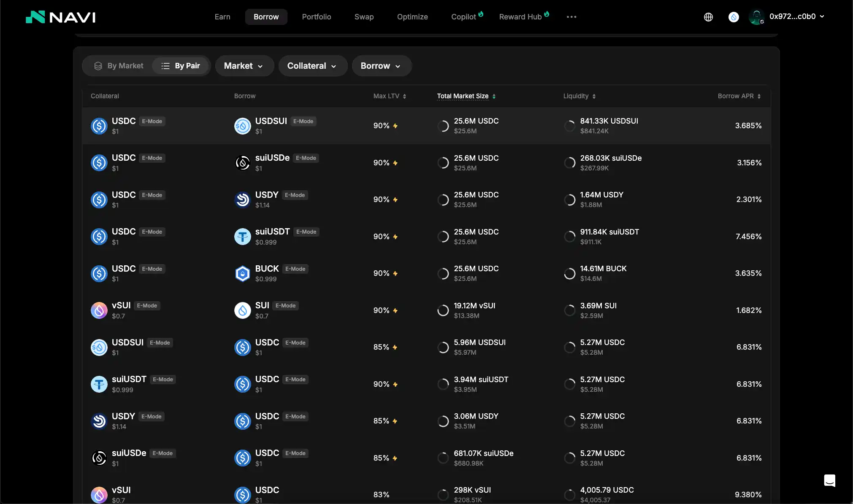
Task: Open the vSUI / SUI pair row
Action: [x=426, y=310]
